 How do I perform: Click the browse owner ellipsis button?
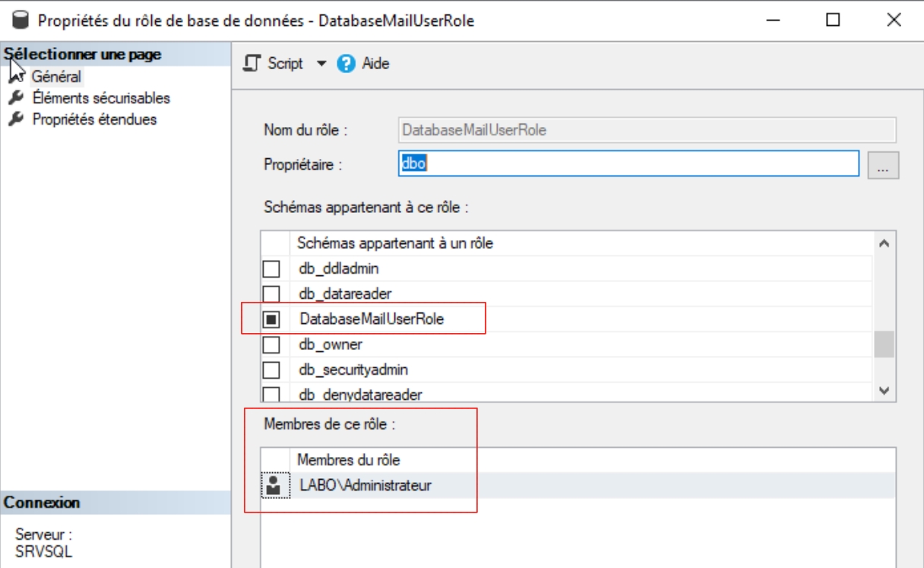[x=883, y=164]
